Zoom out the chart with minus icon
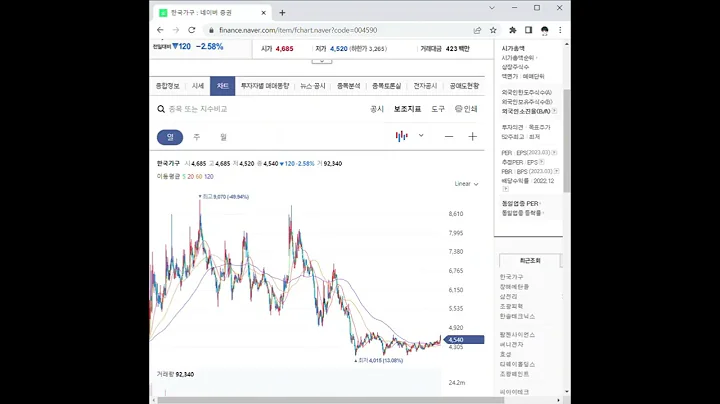 (x=449, y=136)
